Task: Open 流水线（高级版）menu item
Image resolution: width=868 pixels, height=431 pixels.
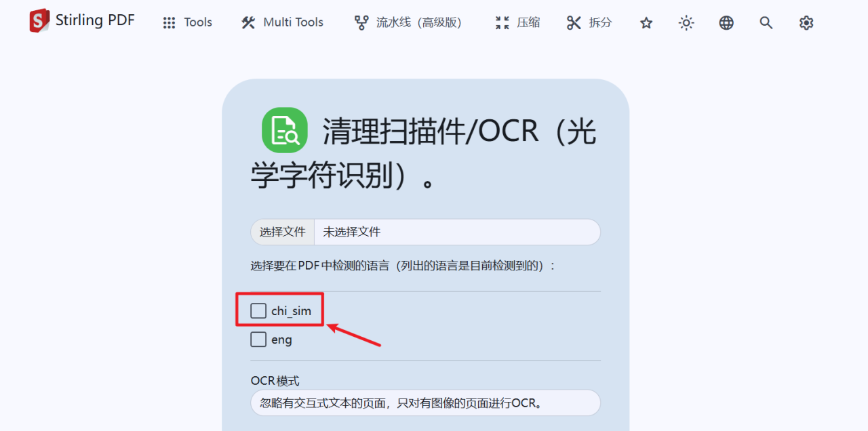Action: [408, 22]
